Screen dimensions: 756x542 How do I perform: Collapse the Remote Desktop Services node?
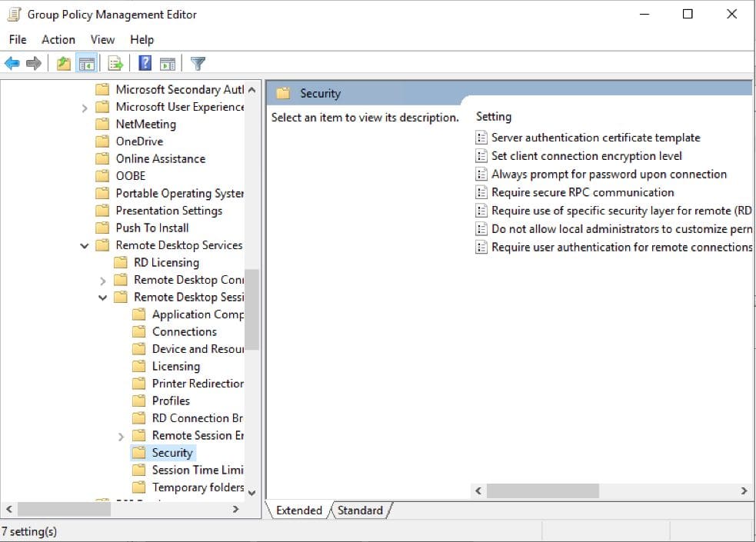(85, 246)
